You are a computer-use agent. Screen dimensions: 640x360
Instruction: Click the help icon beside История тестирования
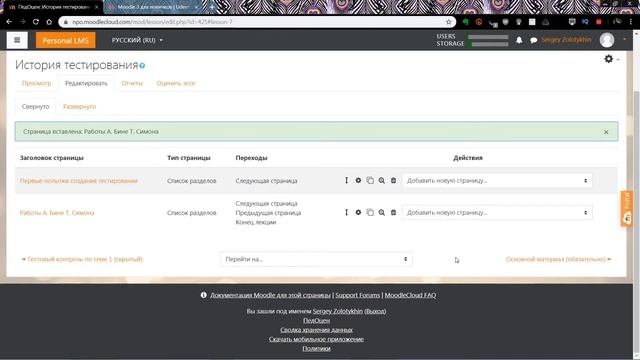pos(142,66)
